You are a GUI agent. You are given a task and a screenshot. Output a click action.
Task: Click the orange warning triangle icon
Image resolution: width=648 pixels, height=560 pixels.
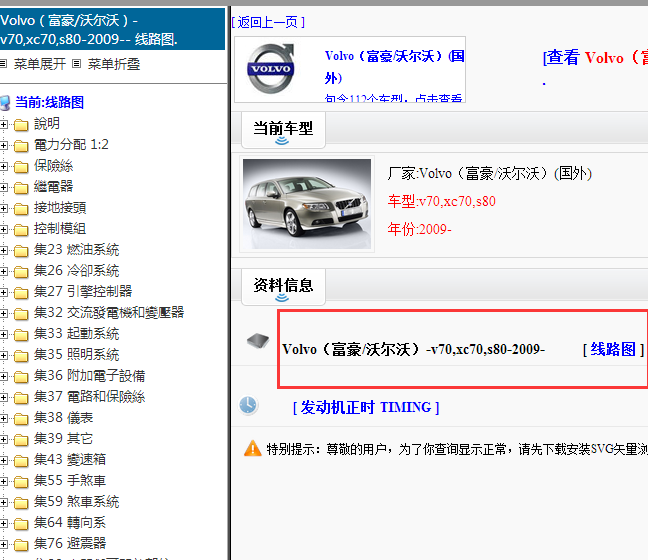click(x=253, y=448)
